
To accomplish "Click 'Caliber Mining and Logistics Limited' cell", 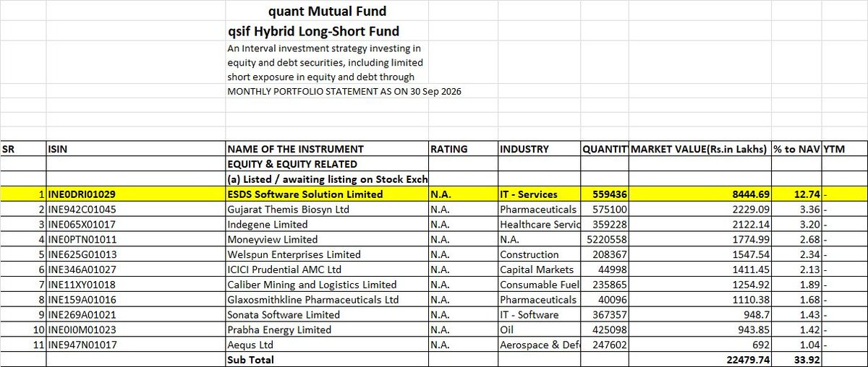I will pos(327,284).
